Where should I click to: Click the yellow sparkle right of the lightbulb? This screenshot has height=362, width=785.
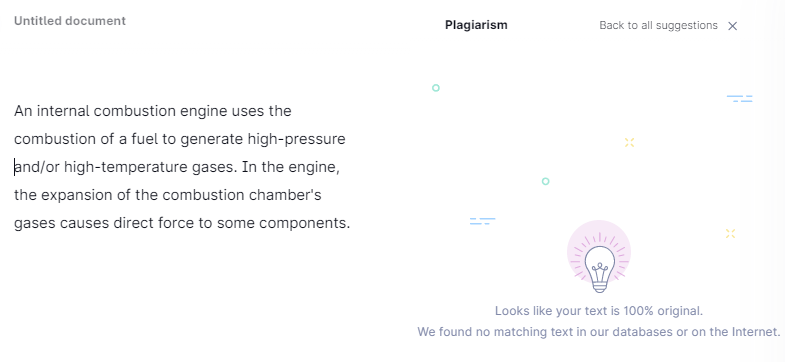(730, 233)
